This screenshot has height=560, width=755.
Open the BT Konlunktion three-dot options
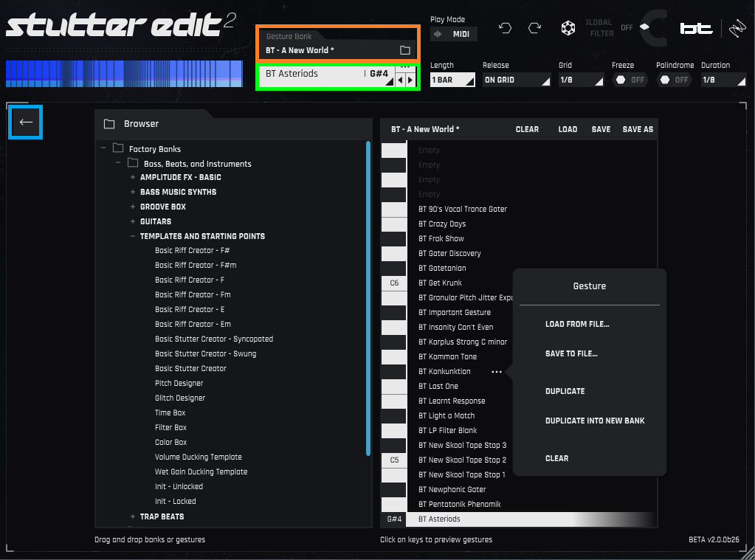pos(497,372)
